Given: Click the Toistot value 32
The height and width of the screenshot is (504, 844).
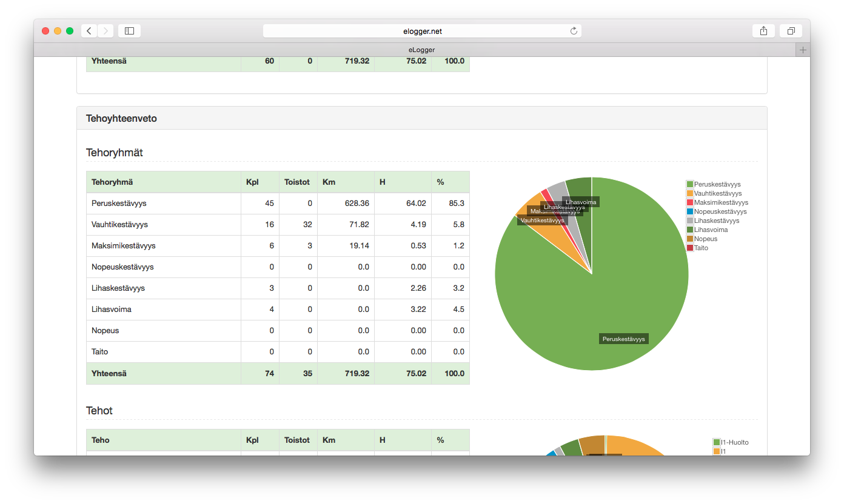Looking at the screenshot, I should [x=308, y=224].
